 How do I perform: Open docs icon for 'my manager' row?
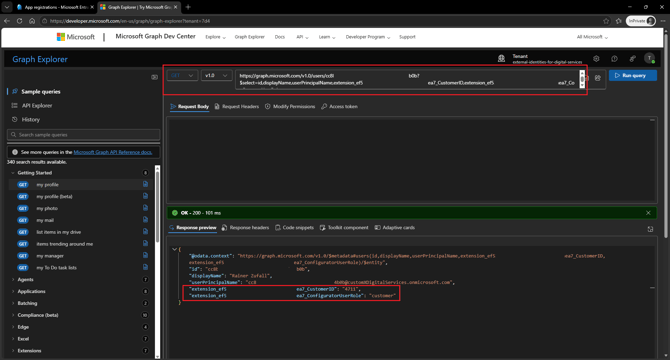click(145, 255)
